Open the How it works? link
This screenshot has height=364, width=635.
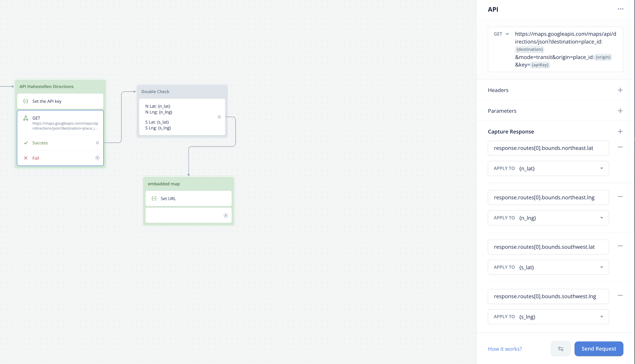pyautogui.click(x=505, y=349)
